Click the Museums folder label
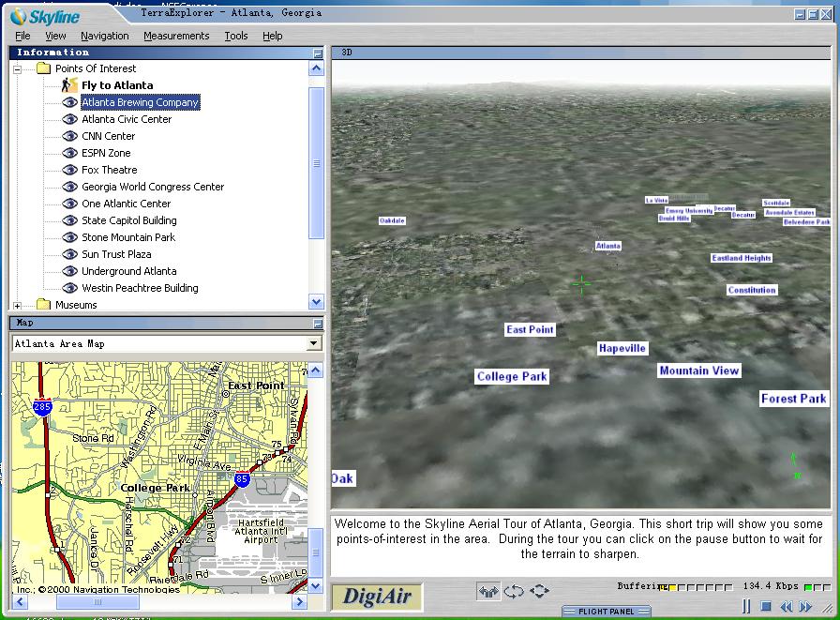 pyautogui.click(x=76, y=305)
